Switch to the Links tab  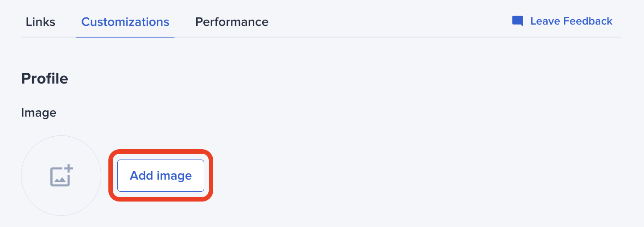point(41,22)
